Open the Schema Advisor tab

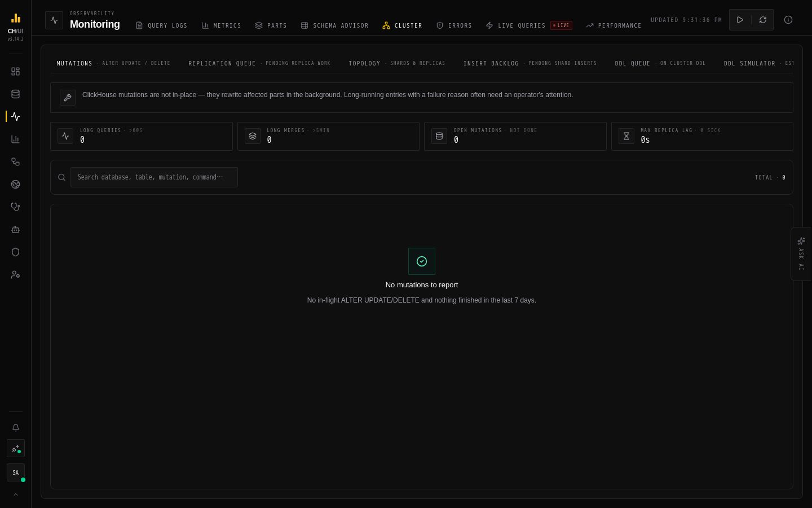334,25
